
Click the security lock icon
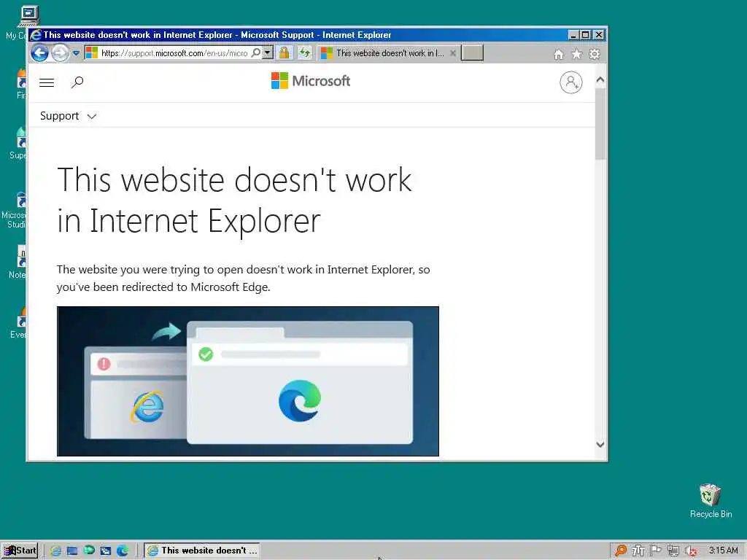point(284,52)
